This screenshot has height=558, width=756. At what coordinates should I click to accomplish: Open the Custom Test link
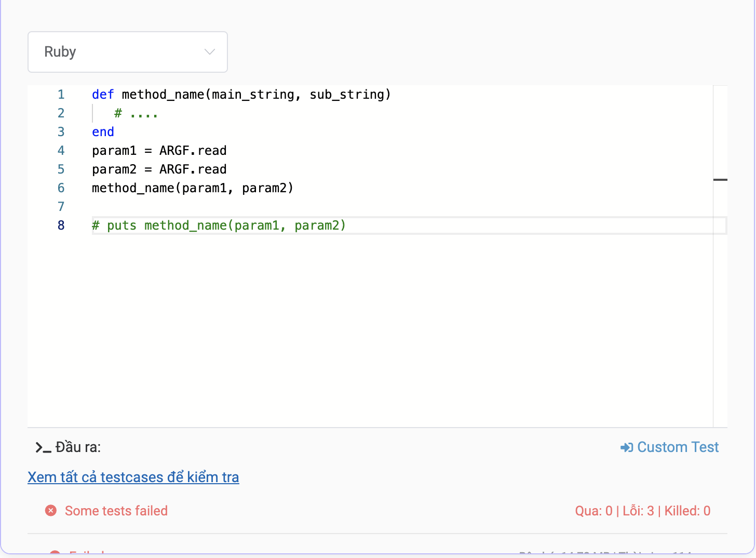(678, 447)
